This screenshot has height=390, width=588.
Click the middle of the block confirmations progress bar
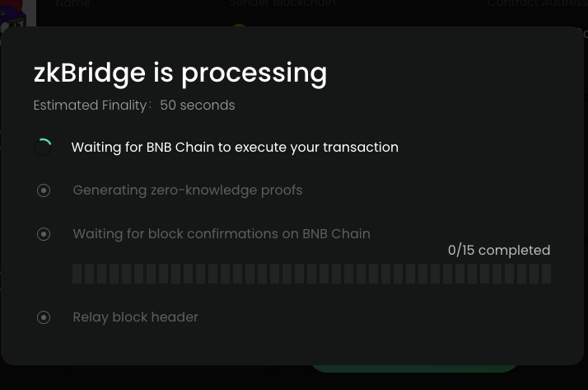[311, 274]
